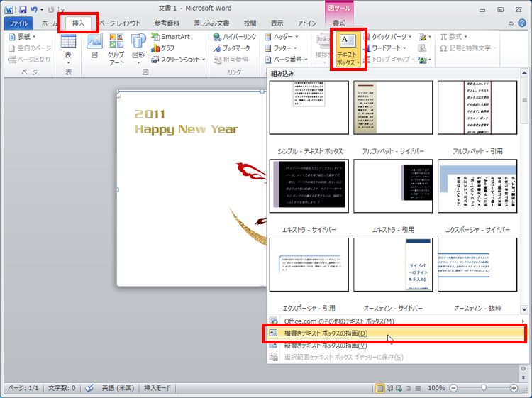
Task: Open the ワードアート WordArt dropdown
Action: click(x=384, y=48)
